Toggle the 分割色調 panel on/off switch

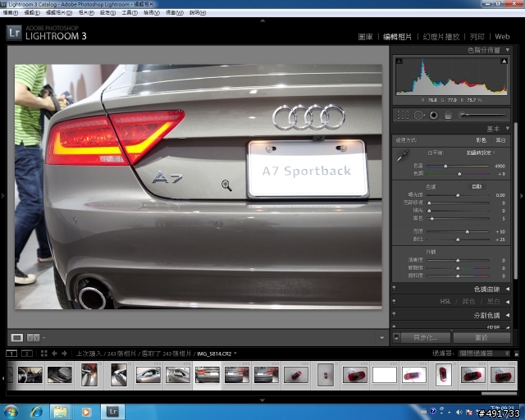[394, 314]
